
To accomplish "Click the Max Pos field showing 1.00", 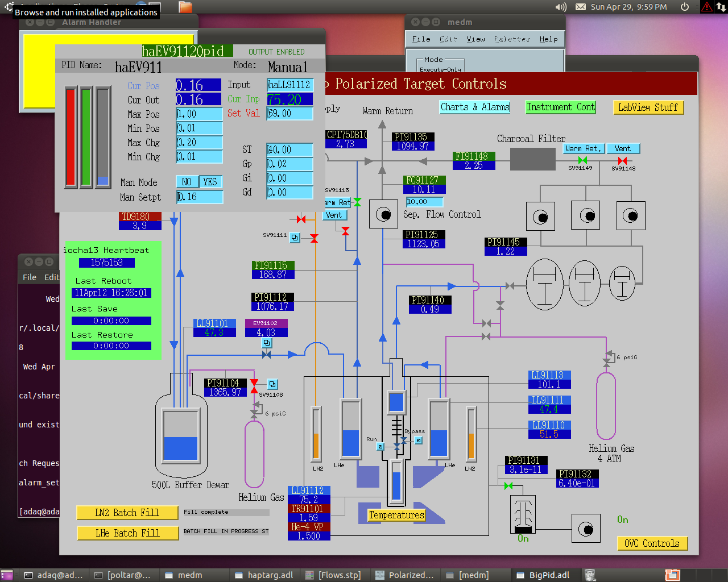I will (x=199, y=114).
